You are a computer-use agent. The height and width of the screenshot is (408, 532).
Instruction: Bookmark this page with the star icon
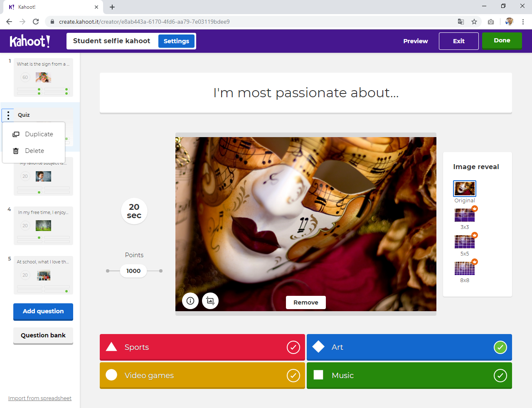474,22
